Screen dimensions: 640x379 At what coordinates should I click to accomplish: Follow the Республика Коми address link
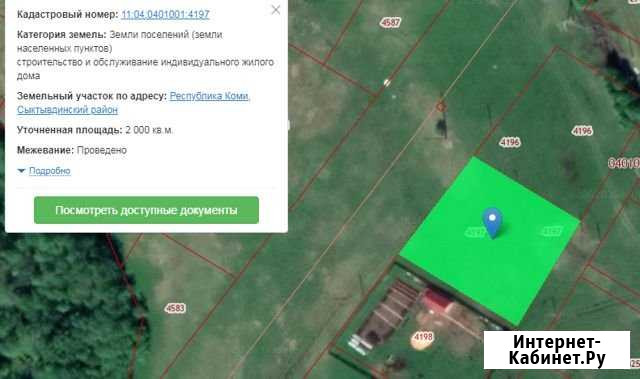[x=210, y=96]
